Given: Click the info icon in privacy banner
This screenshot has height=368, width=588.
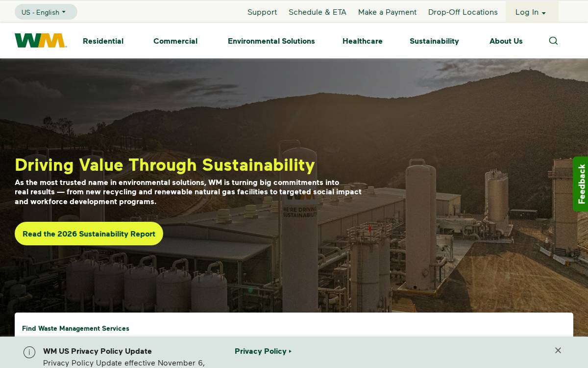Looking at the screenshot, I should 29,352.
